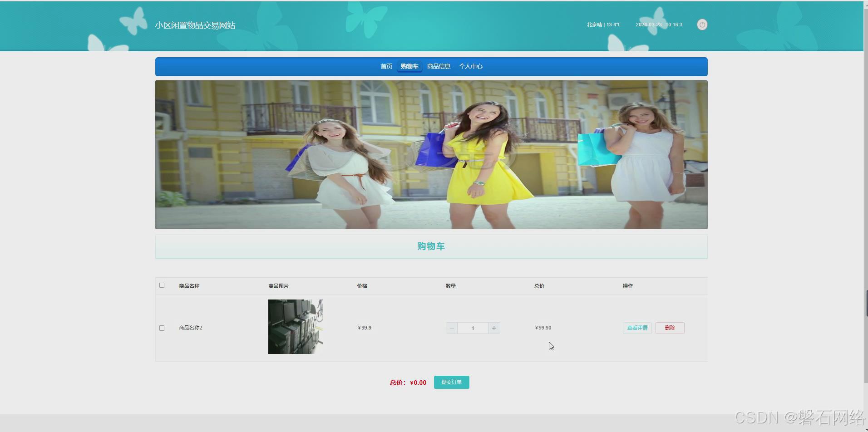
Task: Click the 数量 column header
Action: [451, 286]
